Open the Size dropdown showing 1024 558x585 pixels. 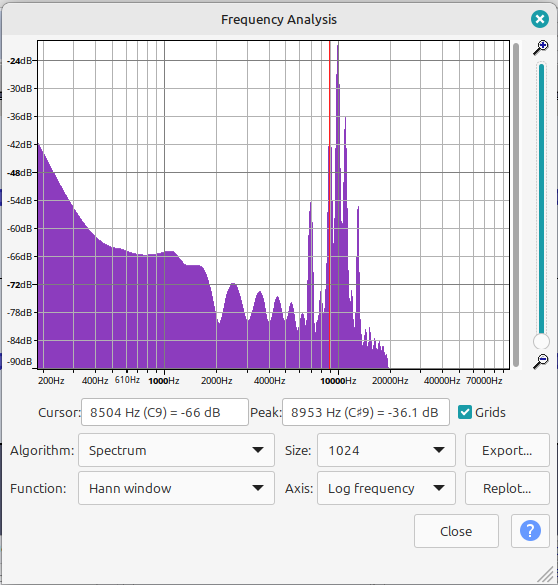(386, 450)
